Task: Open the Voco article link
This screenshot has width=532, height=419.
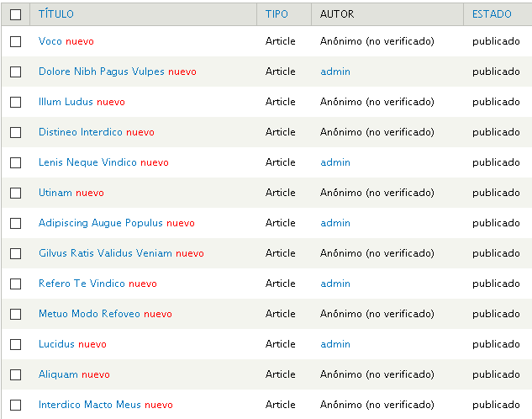Action: point(50,41)
